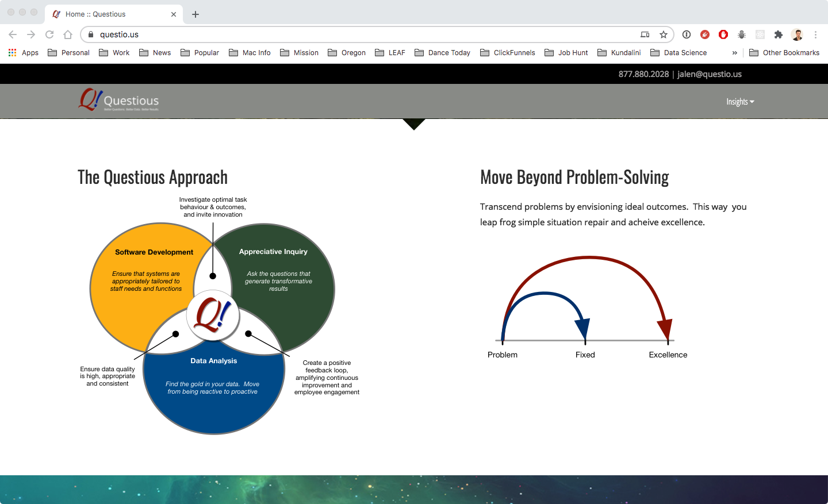Open the Oregon bookmarks folder
This screenshot has height=504, width=828.
point(347,52)
